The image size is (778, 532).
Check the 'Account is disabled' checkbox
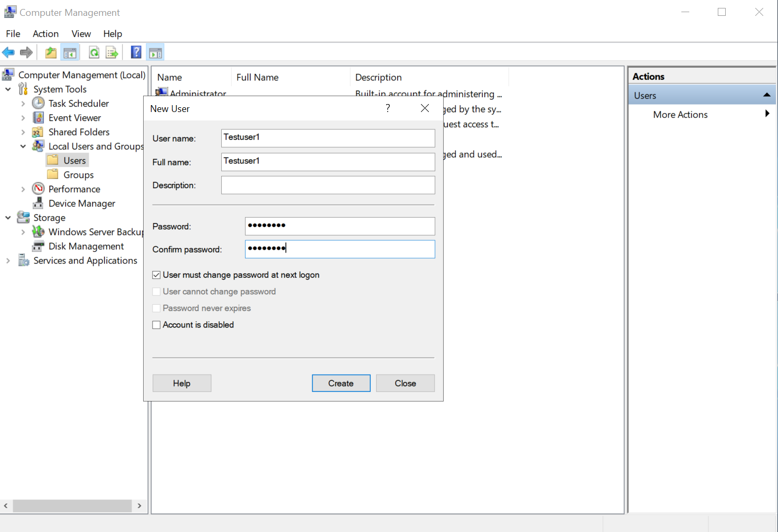(156, 325)
